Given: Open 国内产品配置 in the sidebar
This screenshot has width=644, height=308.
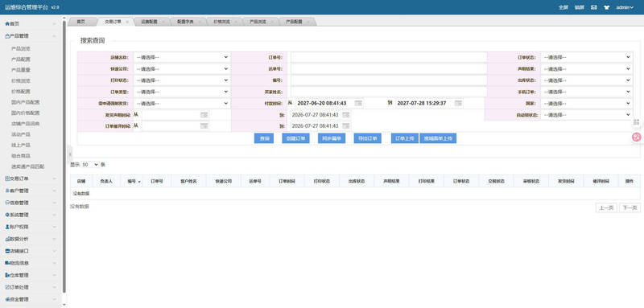Looking at the screenshot, I should [x=26, y=102].
